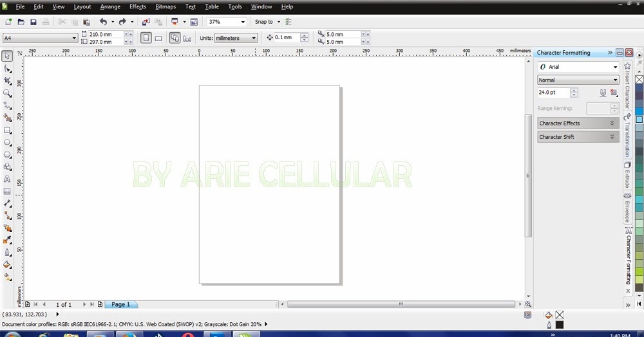Open the File menu

[x=20, y=6]
